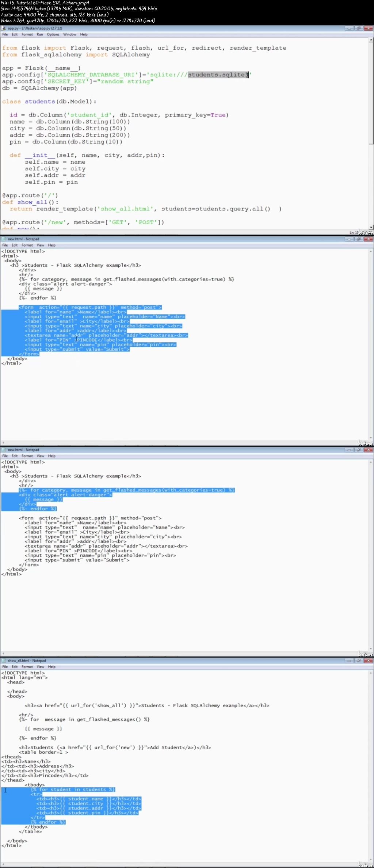
Task: Open Edit menu in Notepad with flash loop highlighted
Action: [x=15, y=456]
